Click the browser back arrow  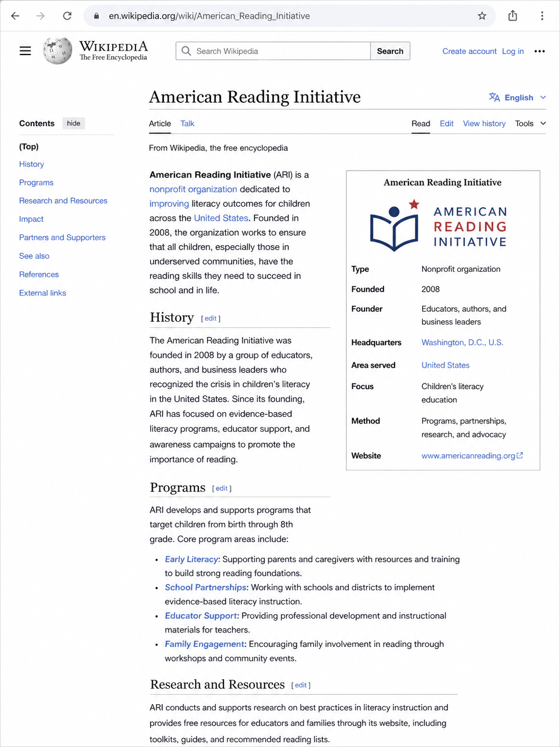click(15, 16)
